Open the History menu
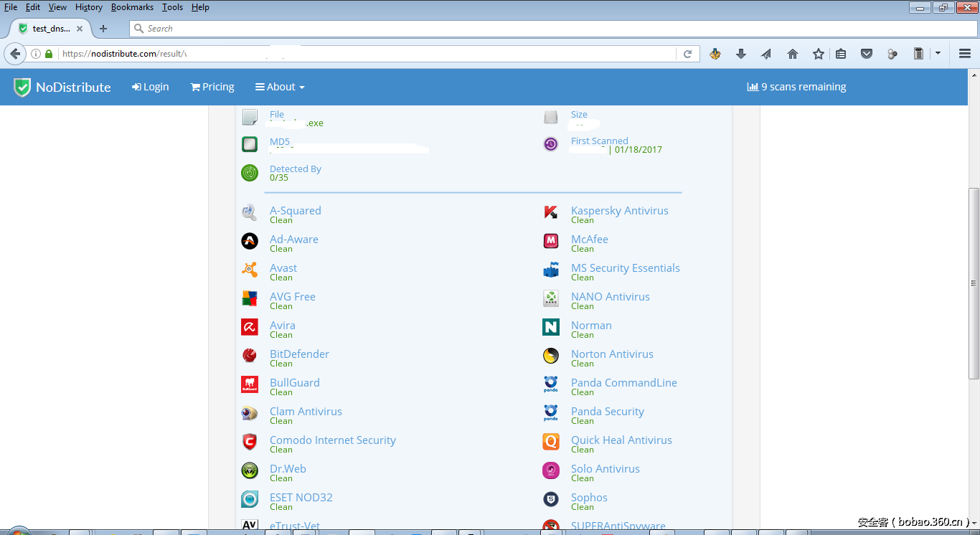The height and width of the screenshot is (535, 980). tap(89, 7)
